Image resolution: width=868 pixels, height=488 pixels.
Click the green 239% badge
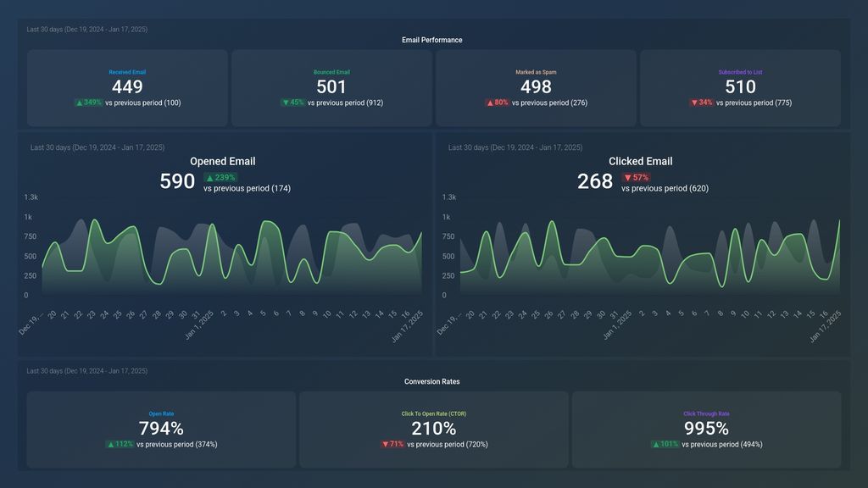pos(220,178)
